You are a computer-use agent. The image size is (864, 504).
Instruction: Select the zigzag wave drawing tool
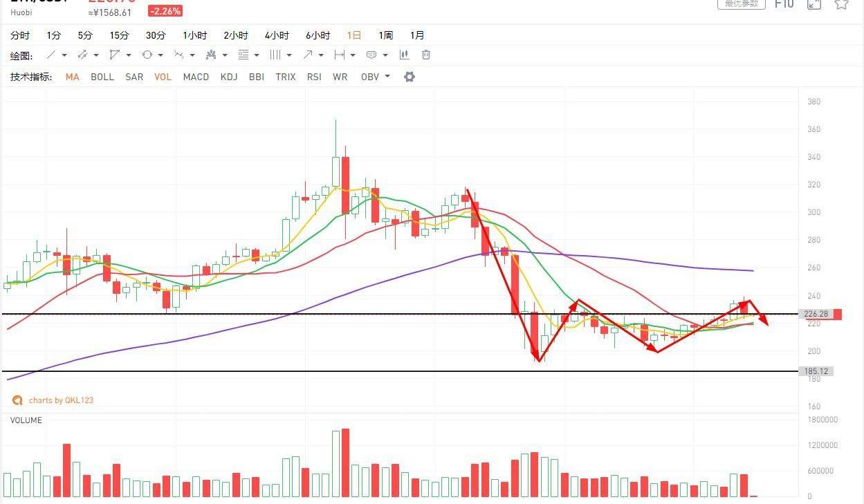pyautogui.click(x=179, y=55)
